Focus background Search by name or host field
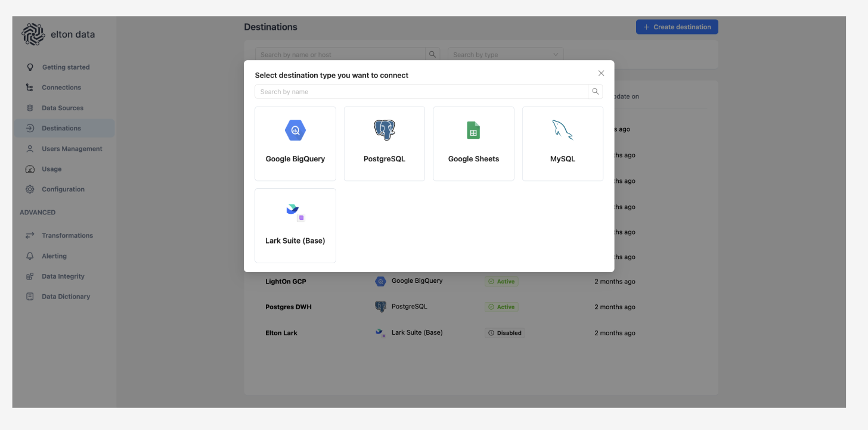This screenshot has height=430, width=868. 340,55
